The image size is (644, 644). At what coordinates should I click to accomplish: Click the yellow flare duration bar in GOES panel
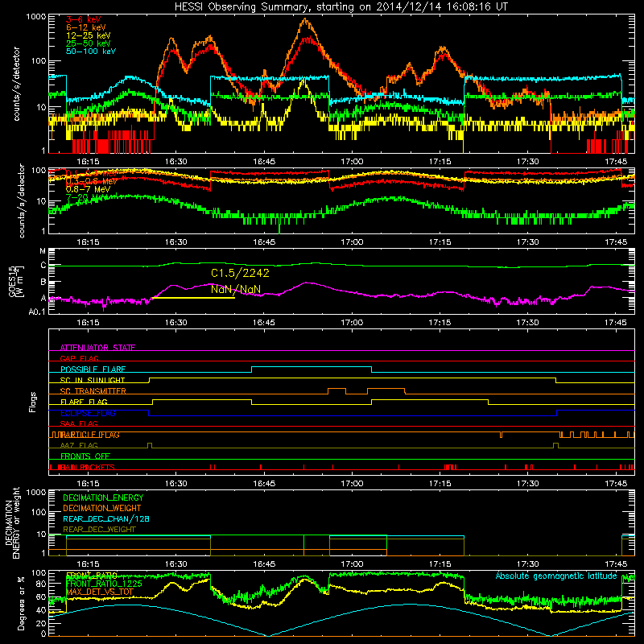(x=193, y=298)
